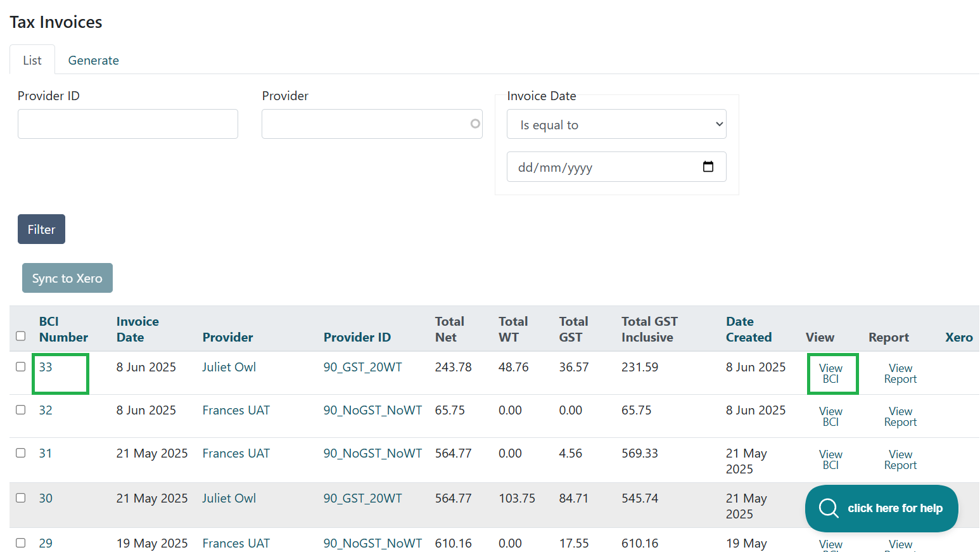The image size is (980, 552).
Task: Open the calendar picker in Invoice Date field
Action: point(708,167)
